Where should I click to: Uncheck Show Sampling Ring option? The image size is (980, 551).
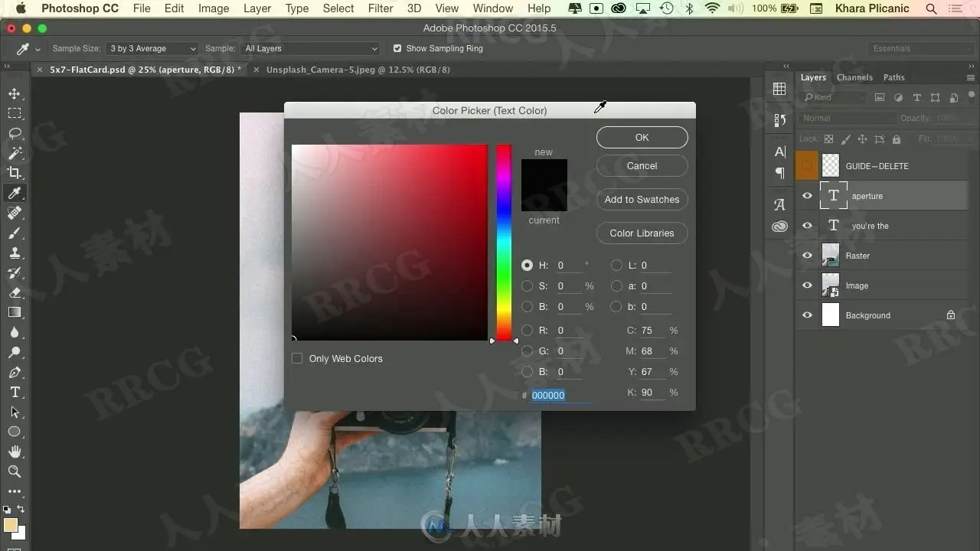click(x=397, y=48)
